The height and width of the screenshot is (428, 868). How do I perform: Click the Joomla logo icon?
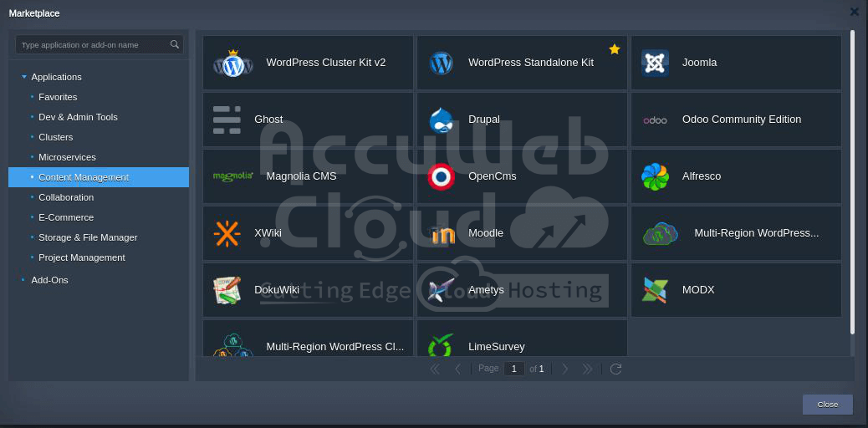point(655,63)
